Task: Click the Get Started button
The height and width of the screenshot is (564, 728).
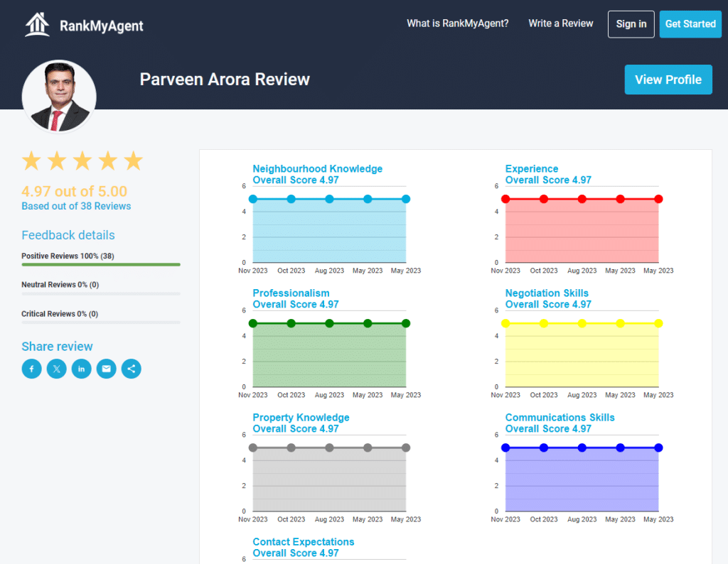Action: (x=690, y=24)
